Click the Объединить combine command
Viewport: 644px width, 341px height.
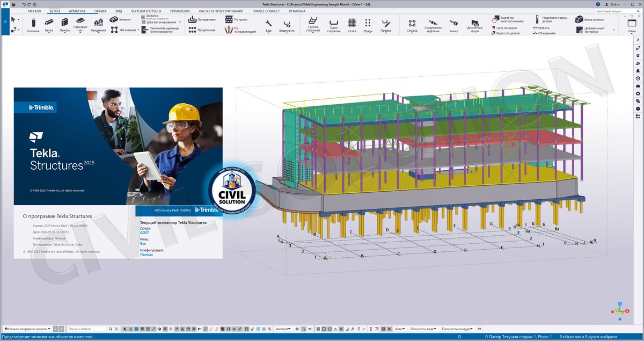pos(545,33)
